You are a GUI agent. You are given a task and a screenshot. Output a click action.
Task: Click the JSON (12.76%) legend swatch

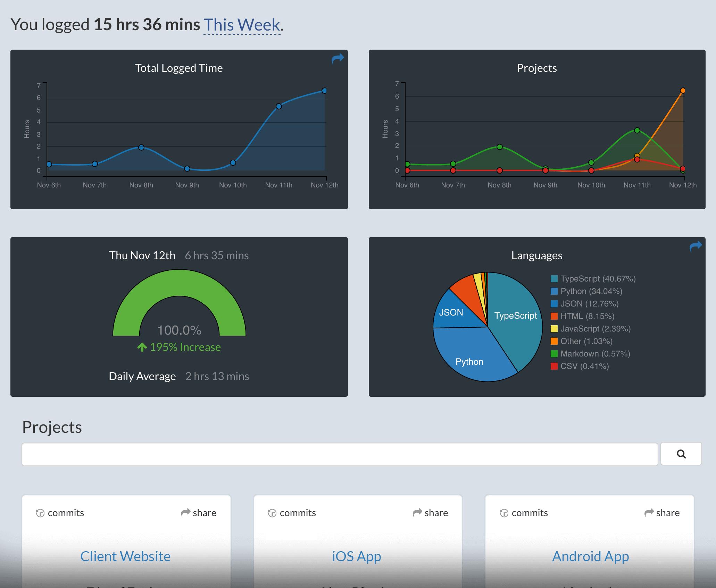tap(554, 304)
